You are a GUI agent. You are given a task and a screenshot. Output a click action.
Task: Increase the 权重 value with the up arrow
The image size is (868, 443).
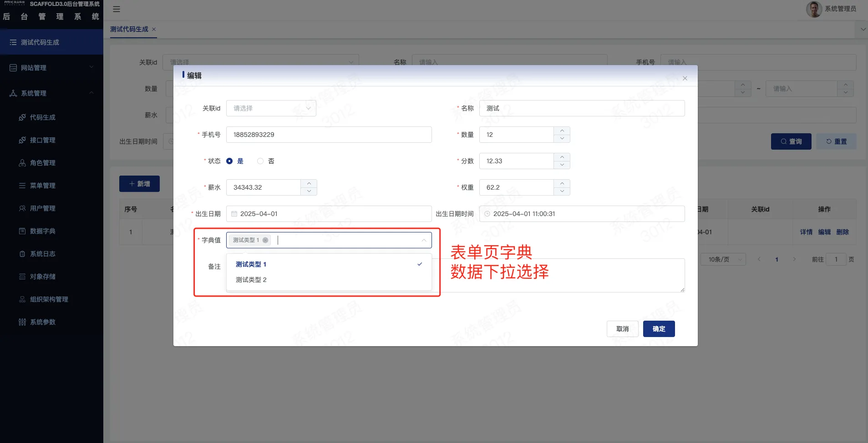(562, 183)
